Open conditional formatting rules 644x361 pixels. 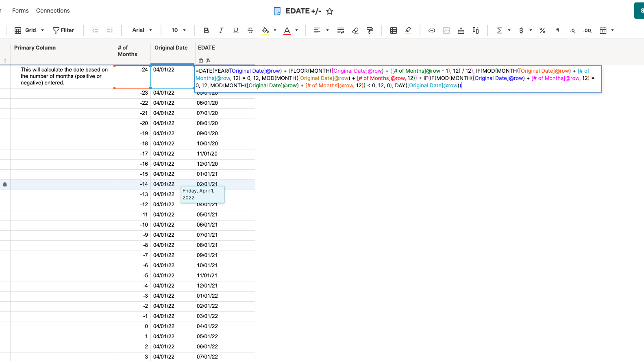pos(394,30)
